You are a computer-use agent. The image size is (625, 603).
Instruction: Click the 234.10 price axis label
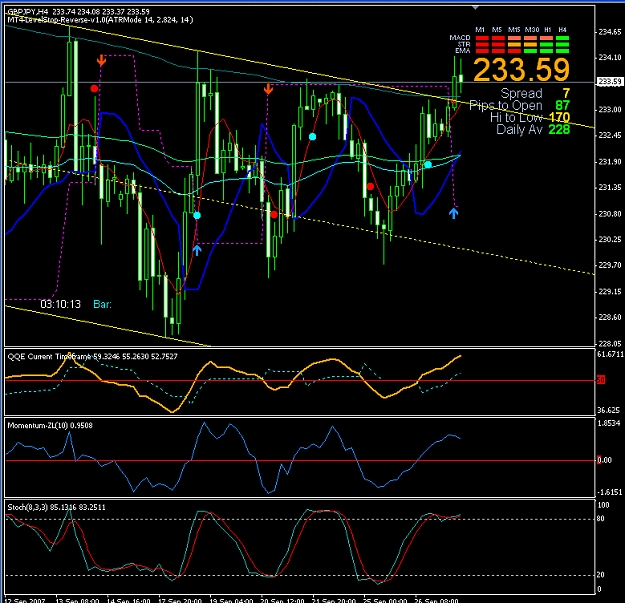(x=609, y=58)
